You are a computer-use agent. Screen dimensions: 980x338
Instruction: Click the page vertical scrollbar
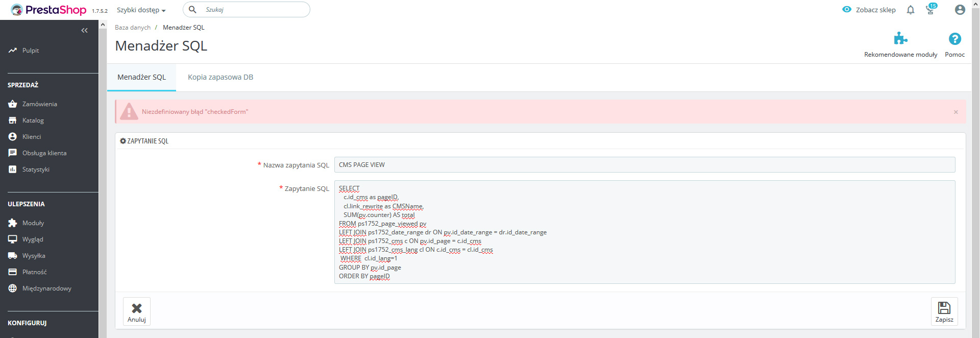pyautogui.click(x=975, y=168)
